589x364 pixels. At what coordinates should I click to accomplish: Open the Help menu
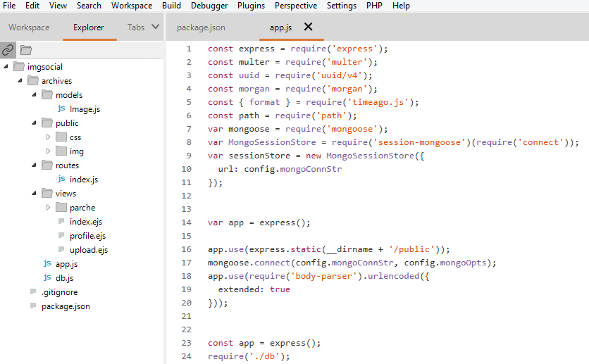[401, 6]
